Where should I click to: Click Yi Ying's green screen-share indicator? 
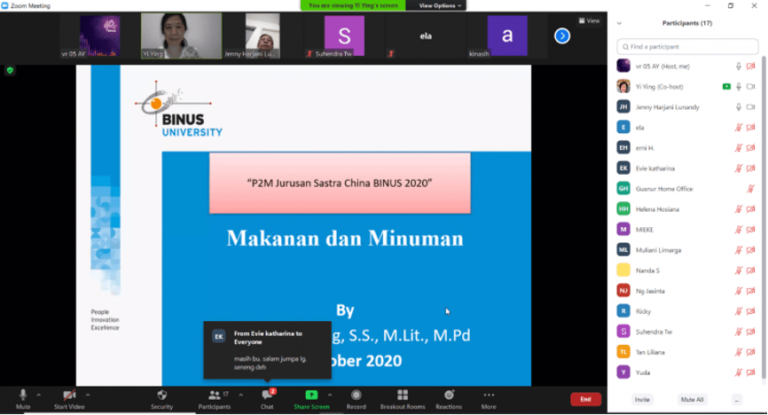[x=726, y=87]
